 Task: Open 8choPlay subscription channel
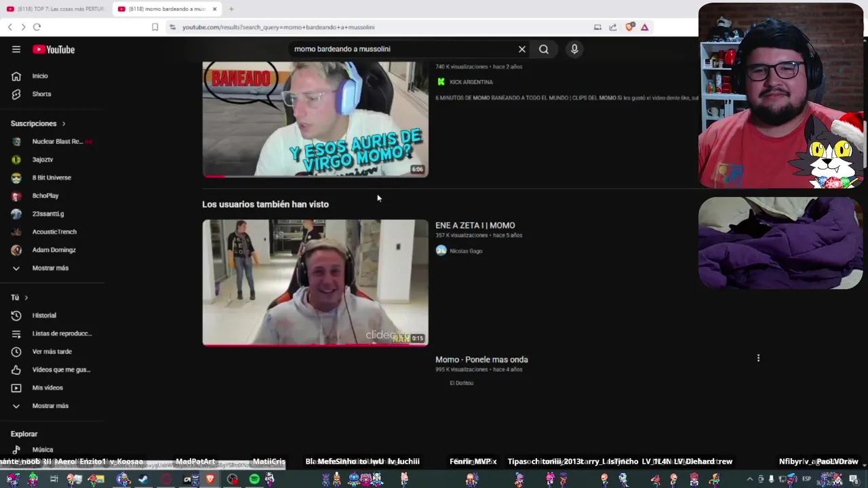coord(45,196)
